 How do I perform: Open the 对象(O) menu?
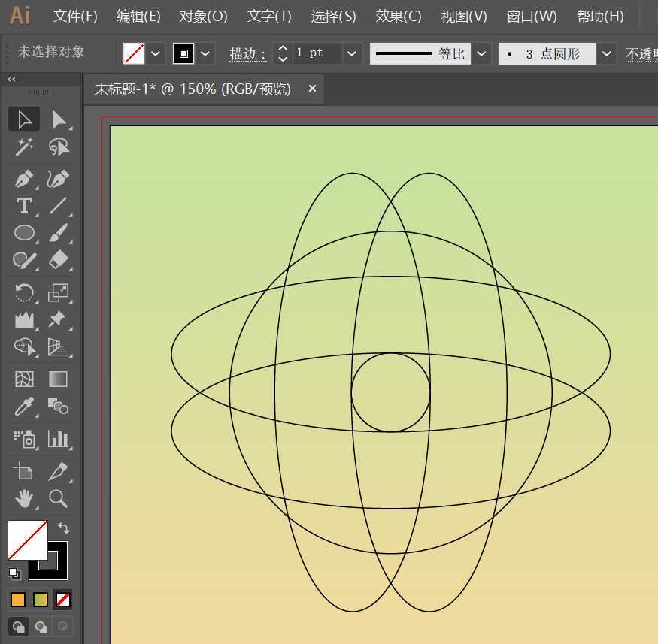pyautogui.click(x=203, y=16)
